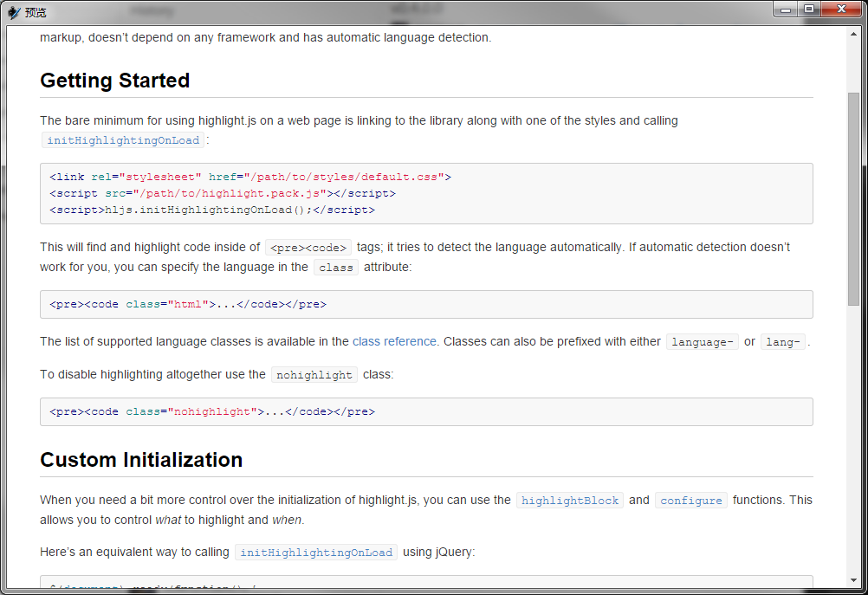Click the inline "language-" prefix code

702,342
